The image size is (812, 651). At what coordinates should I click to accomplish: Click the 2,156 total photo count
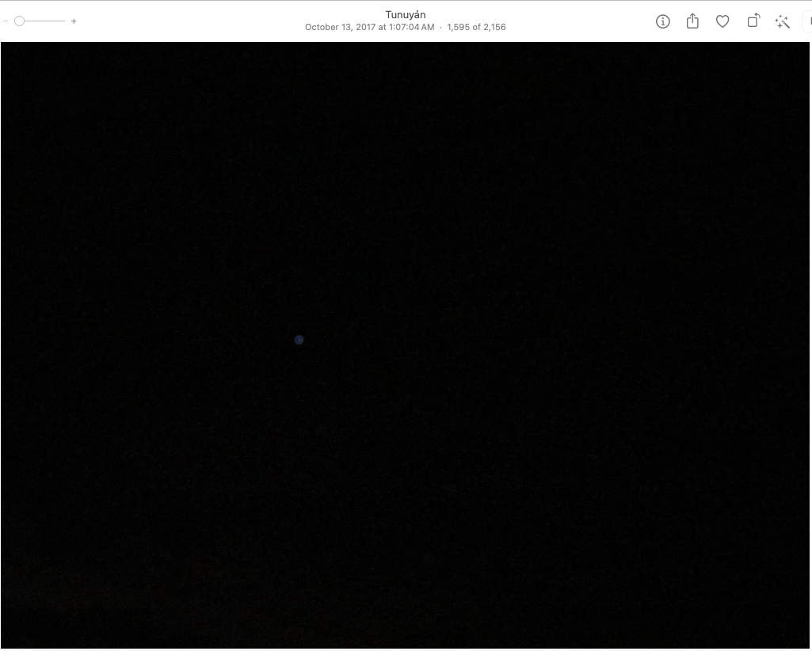[494, 28]
